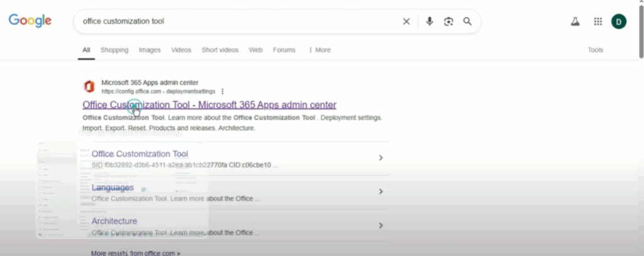
Task: Switch to Videos tab
Action: pyautogui.click(x=181, y=50)
